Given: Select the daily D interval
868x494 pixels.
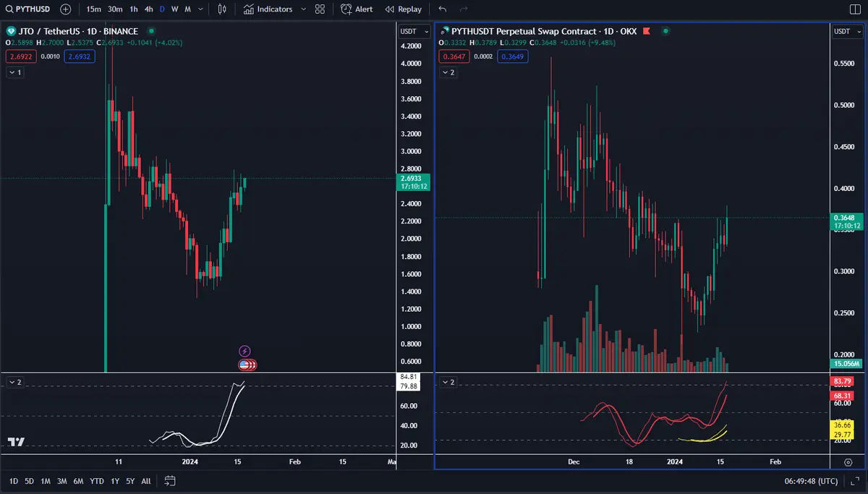Looking at the screenshot, I should (x=162, y=9).
